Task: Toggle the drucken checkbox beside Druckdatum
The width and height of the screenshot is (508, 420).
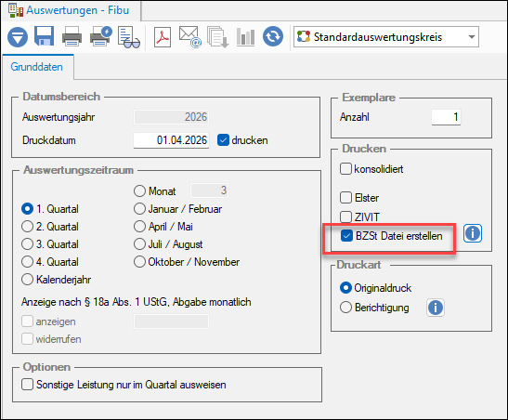Action: tap(223, 140)
